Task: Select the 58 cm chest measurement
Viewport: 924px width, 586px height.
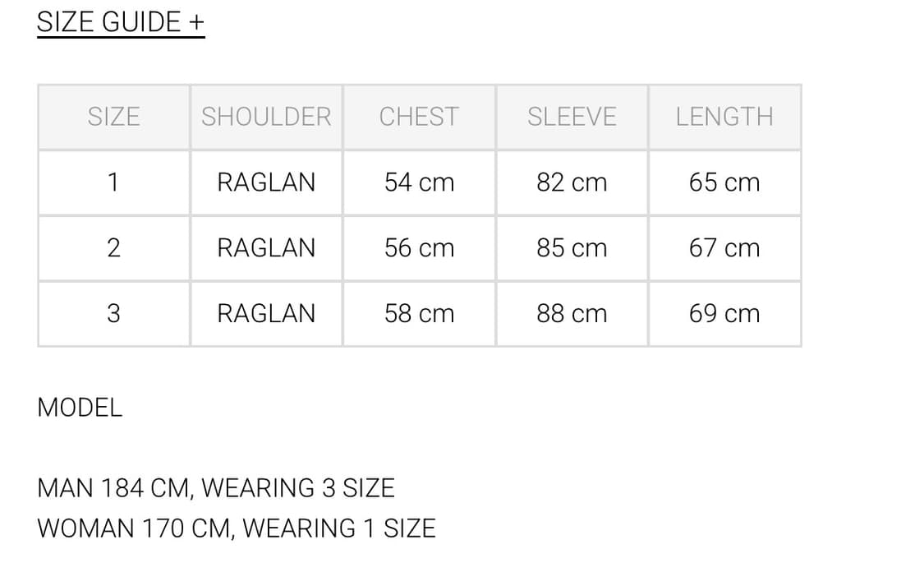Action: [419, 313]
